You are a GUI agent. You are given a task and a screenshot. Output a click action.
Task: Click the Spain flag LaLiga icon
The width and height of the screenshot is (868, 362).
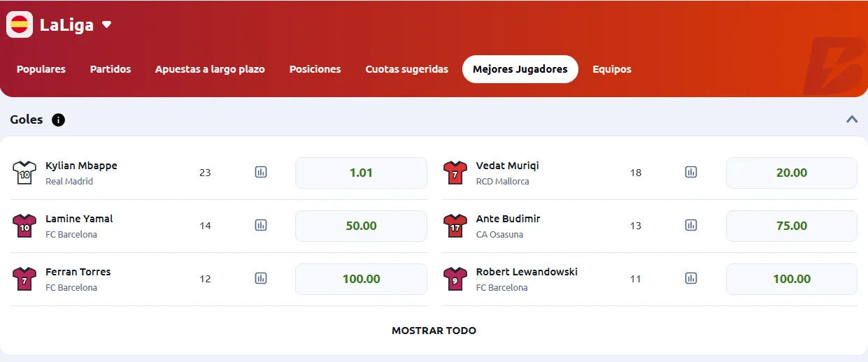(x=20, y=24)
